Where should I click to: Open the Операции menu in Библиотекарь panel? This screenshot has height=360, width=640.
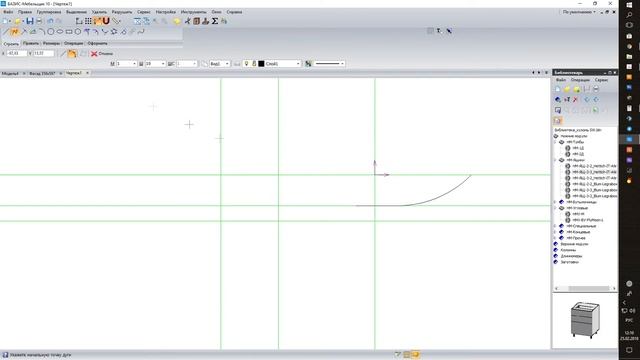tap(580, 80)
